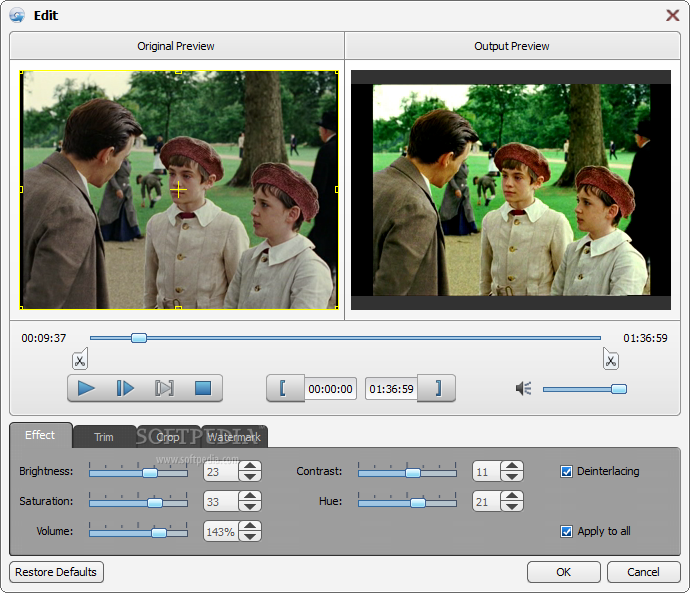
Task: Click the playback timeline position handle
Action: pos(139,338)
